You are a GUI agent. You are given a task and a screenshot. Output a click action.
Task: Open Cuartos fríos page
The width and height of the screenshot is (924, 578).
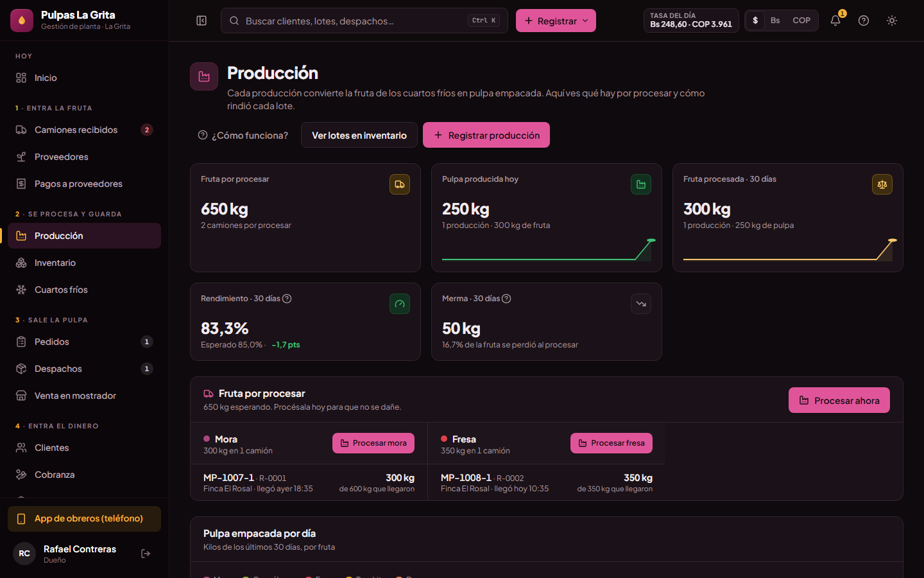click(84, 290)
